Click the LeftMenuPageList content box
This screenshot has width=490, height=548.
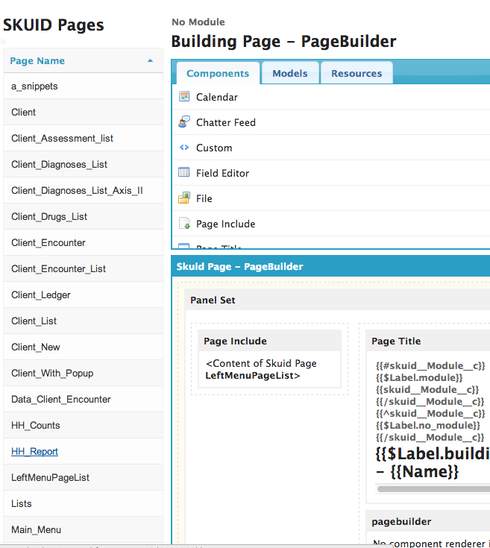[269, 369]
